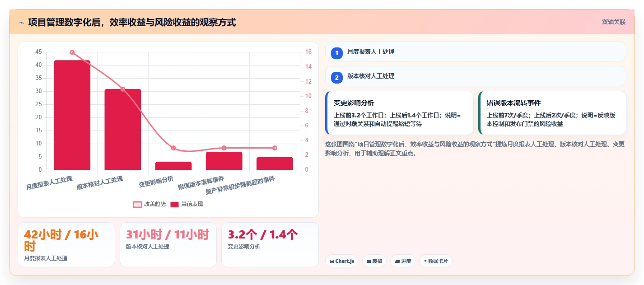Toggle the 当前表现 legend entry
Screen dimensions: 644x285
coord(187,204)
